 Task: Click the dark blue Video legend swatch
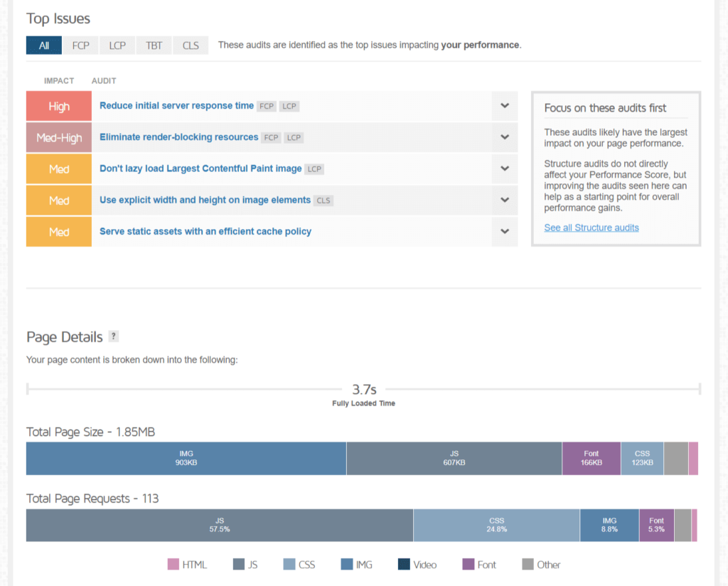pos(404,565)
